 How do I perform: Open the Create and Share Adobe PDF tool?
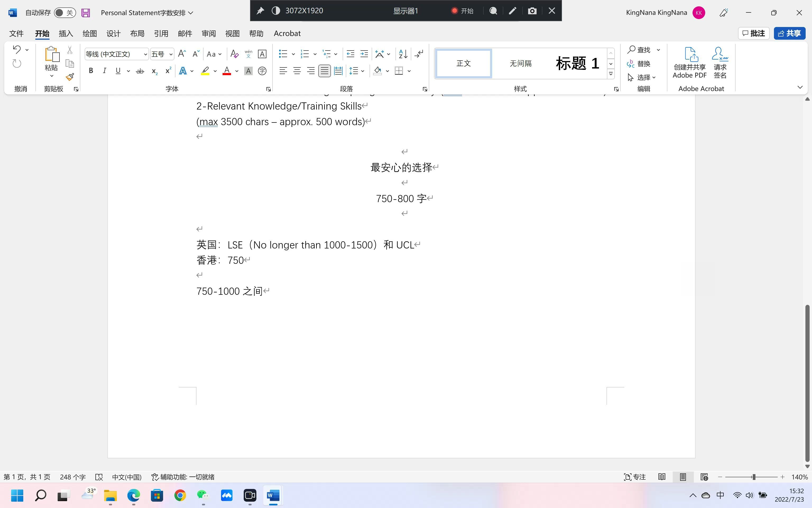[x=690, y=63]
